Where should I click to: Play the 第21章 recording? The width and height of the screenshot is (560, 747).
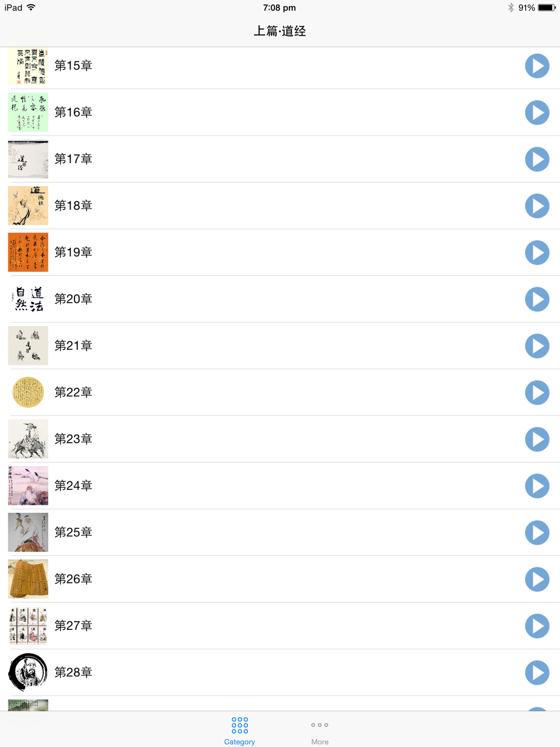coord(536,346)
